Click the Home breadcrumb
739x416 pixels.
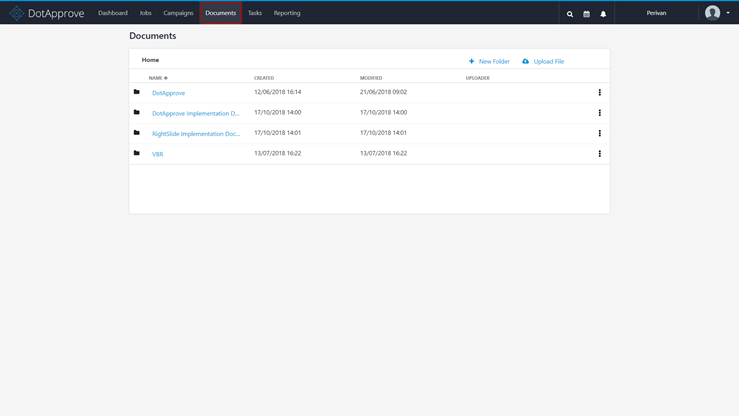[150, 60]
